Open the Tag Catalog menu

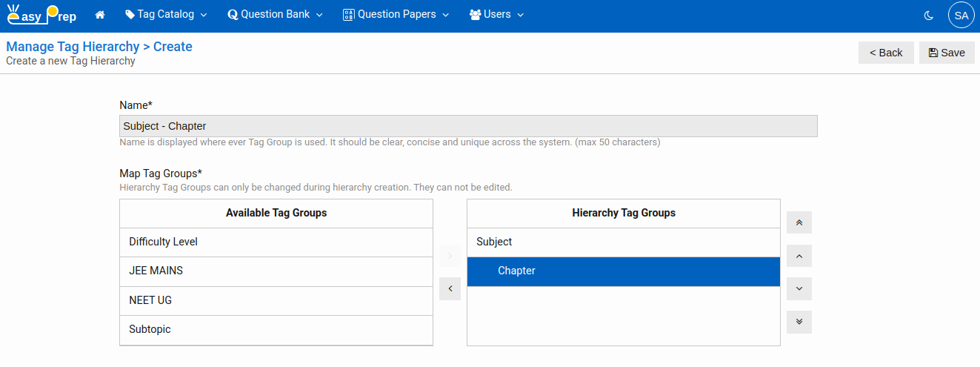pyautogui.click(x=166, y=14)
